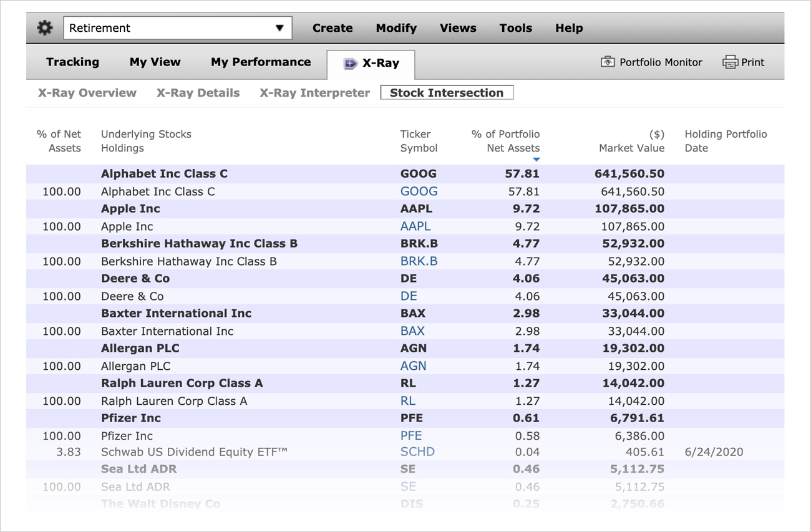The width and height of the screenshot is (811, 532).
Task: Open the GOOG ticker link
Action: tap(419, 191)
